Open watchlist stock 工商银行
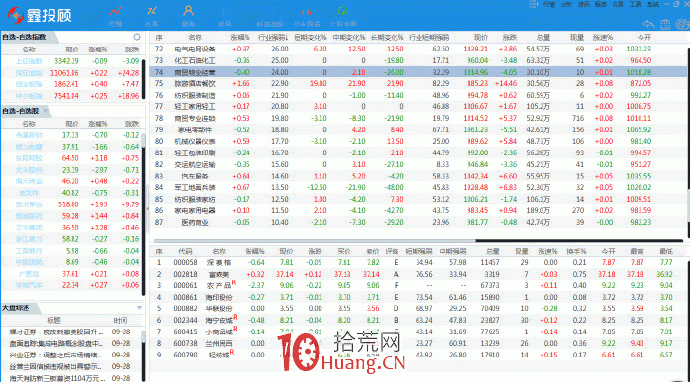 point(71,251)
